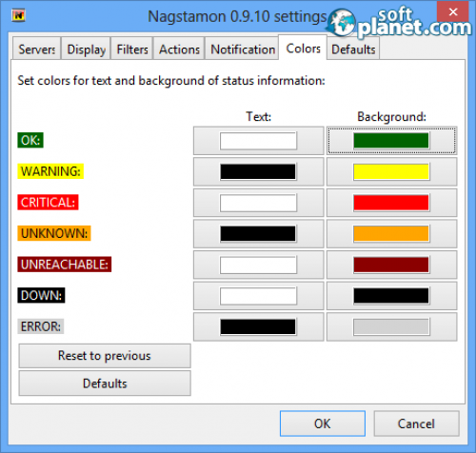Click the grey 'ERROR:' status label
Image resolution: width=476 pixels, height=453 pixels.
pos(41,326)
